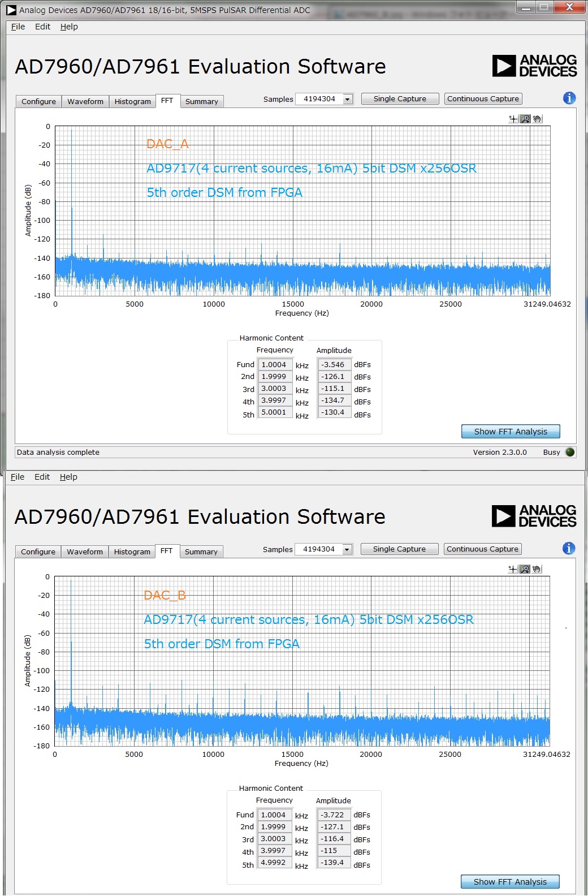Click 5th harmonic frequency 5.0001 field
The width and height of the screenshot is (588, 896).
pos(275,412)
